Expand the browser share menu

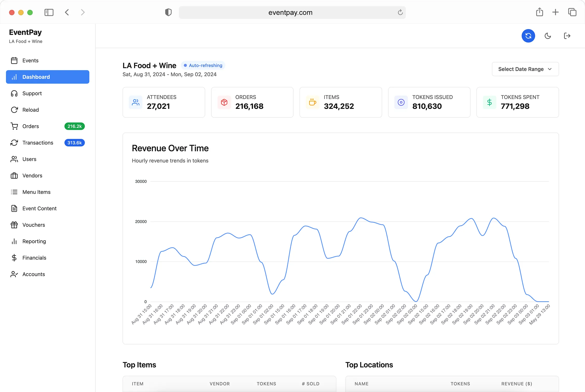tap(540, 12)
